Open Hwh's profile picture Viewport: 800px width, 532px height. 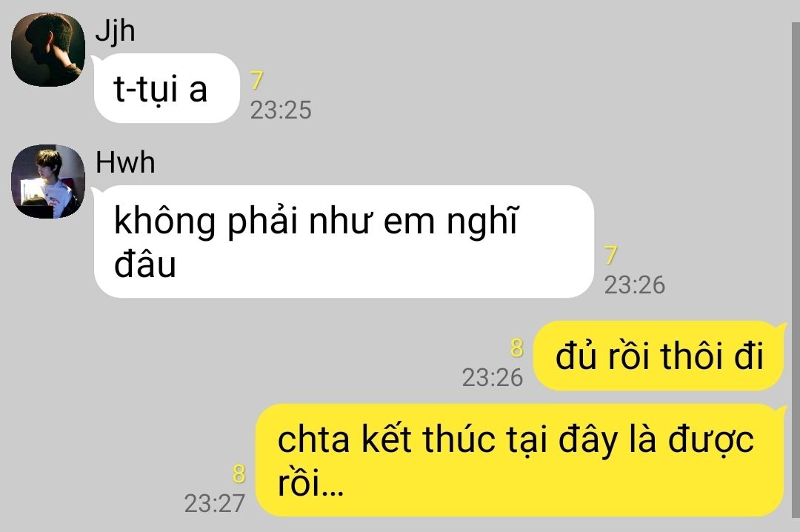pyautogui.click(x=48, y=182)
